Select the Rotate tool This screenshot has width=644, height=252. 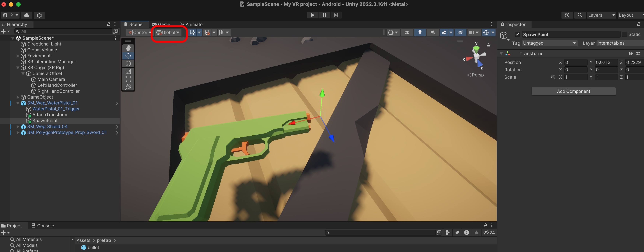click(128, 64)
